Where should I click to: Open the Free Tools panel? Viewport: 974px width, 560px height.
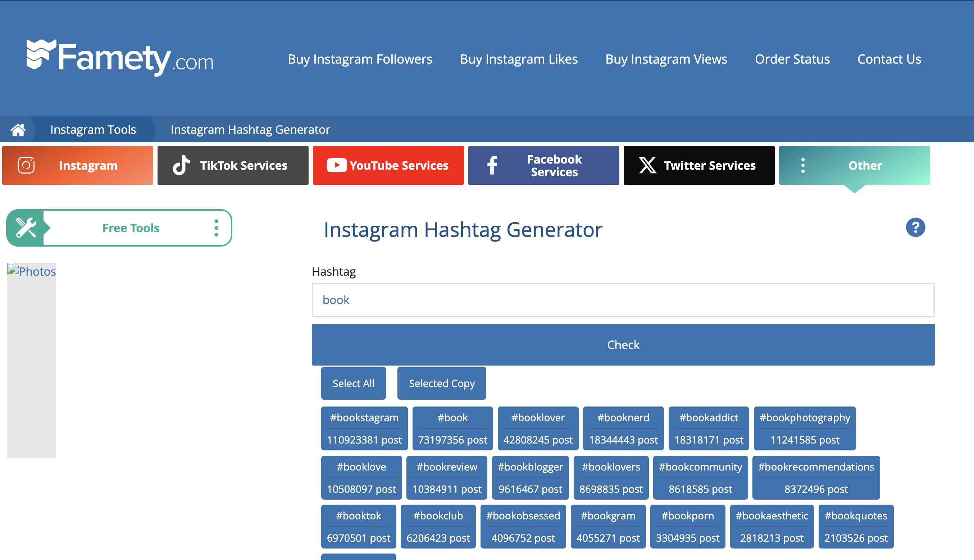[119, 228]
